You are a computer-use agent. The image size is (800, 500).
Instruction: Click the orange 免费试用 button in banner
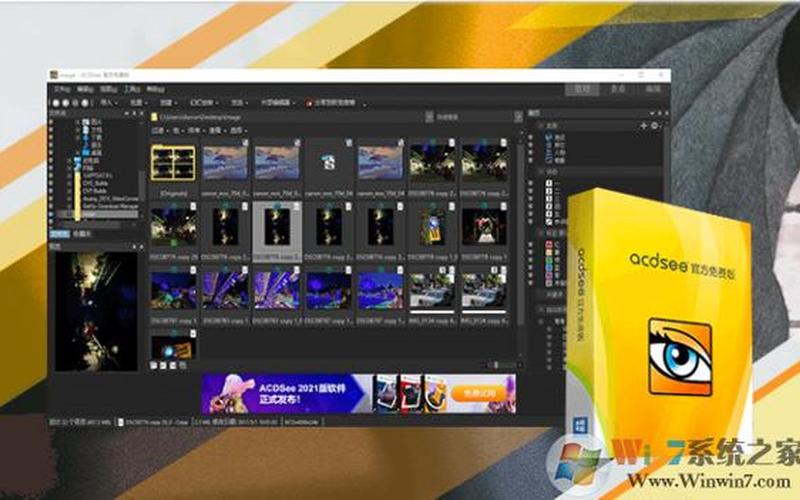pyautogui.click(x=478, y=393)
